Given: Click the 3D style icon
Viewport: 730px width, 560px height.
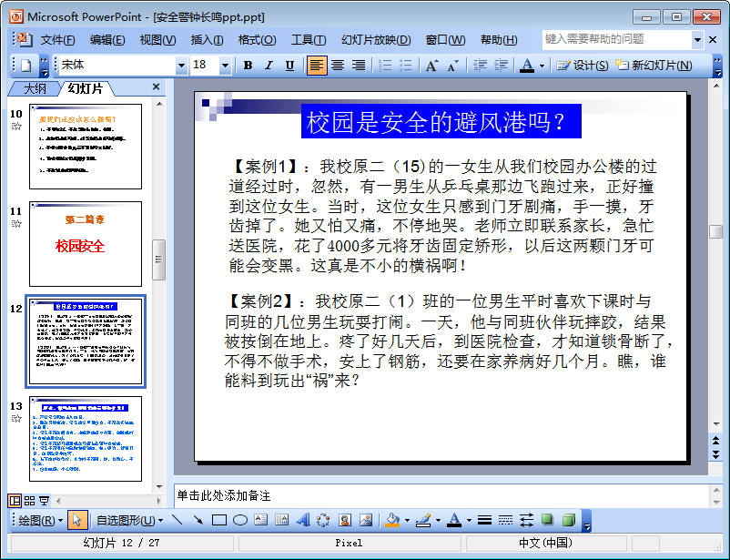Looking at the screenshot, I should point(569,521).
